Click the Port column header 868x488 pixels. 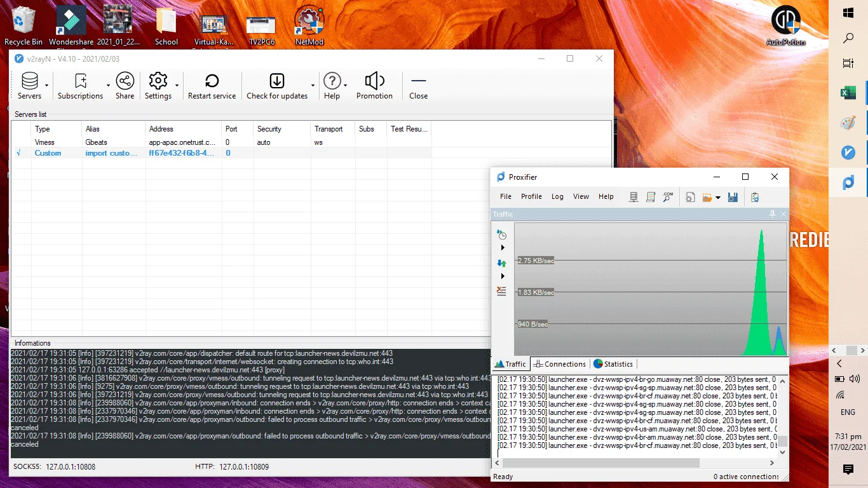tap(238, 129)
